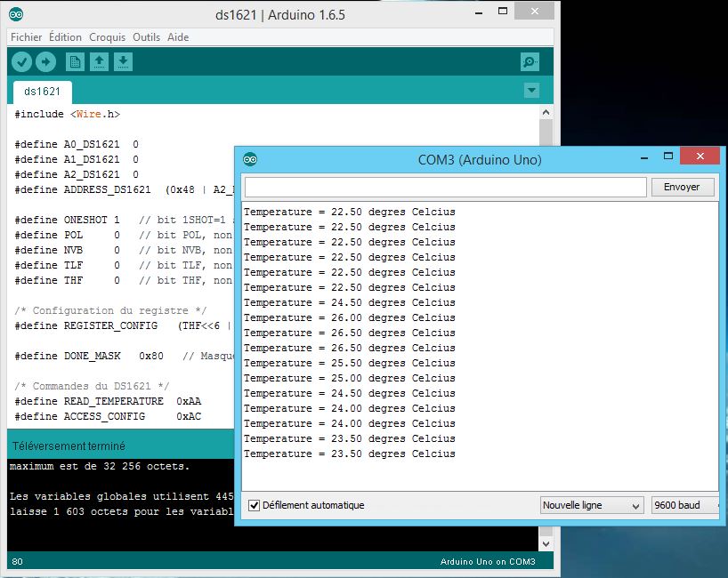
Task: Open the 9600 baud rate dropdown
Action: pos(685,505)
